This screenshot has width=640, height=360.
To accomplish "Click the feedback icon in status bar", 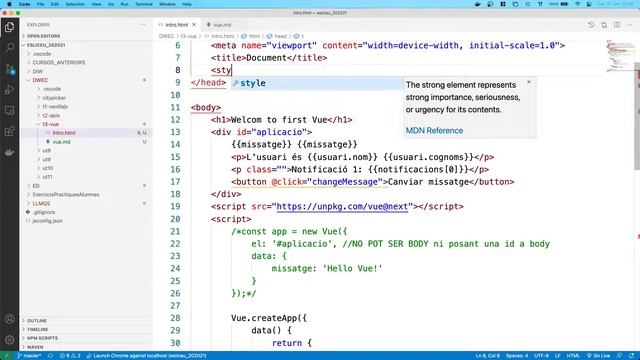I will tap(620, 356).
